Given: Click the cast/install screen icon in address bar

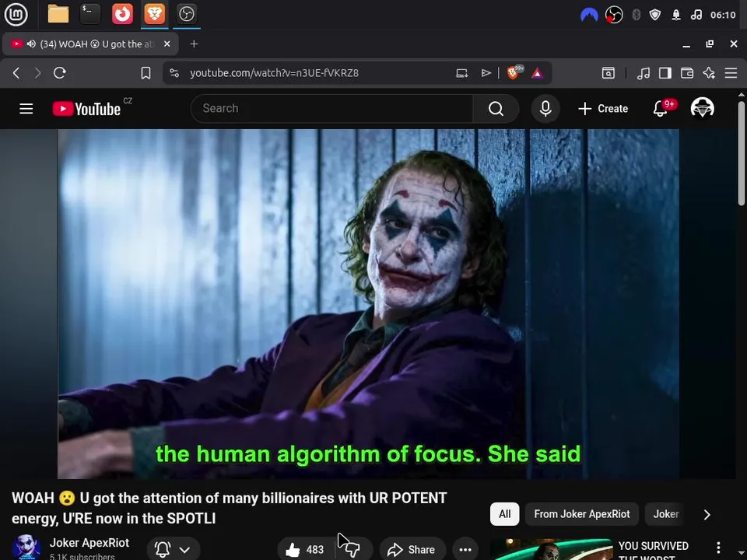Looking at the screenshot, I should pos(461,73).
